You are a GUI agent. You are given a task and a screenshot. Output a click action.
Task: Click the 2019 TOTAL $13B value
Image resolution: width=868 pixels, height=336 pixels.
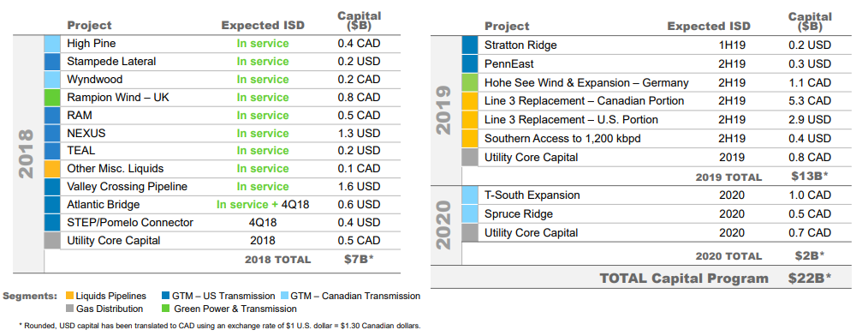(809, 177)
